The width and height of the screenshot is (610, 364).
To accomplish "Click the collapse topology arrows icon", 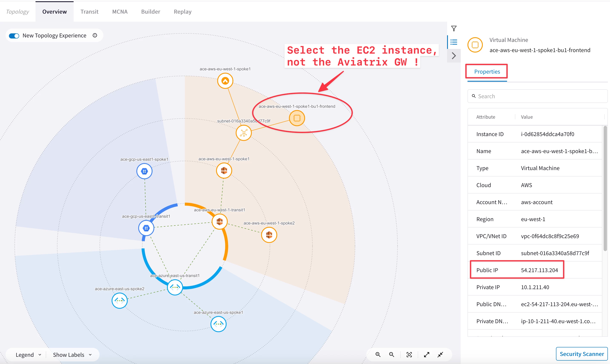I will 440,355.
